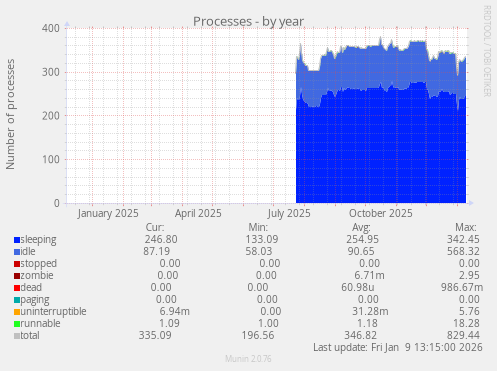Click the 'Processes - by year' title
The height and width of the screenshot is (371, 497).
[x=248, y=22]
